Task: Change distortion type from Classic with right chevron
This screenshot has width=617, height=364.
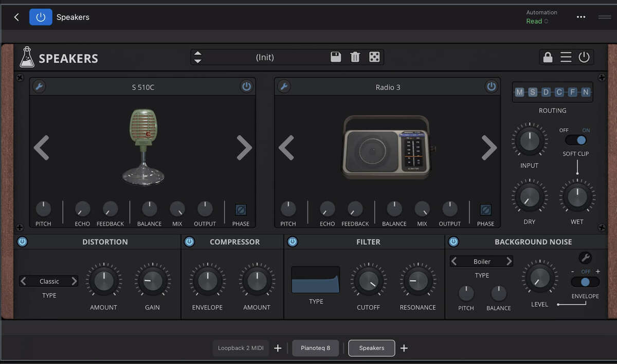Action: click(x=75, y=281)
